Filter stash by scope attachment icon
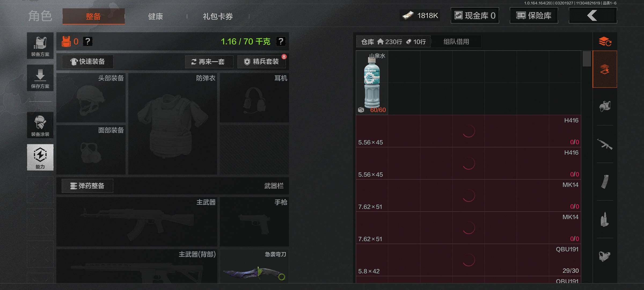Screen dimensions: 644x290 point(605,256)
